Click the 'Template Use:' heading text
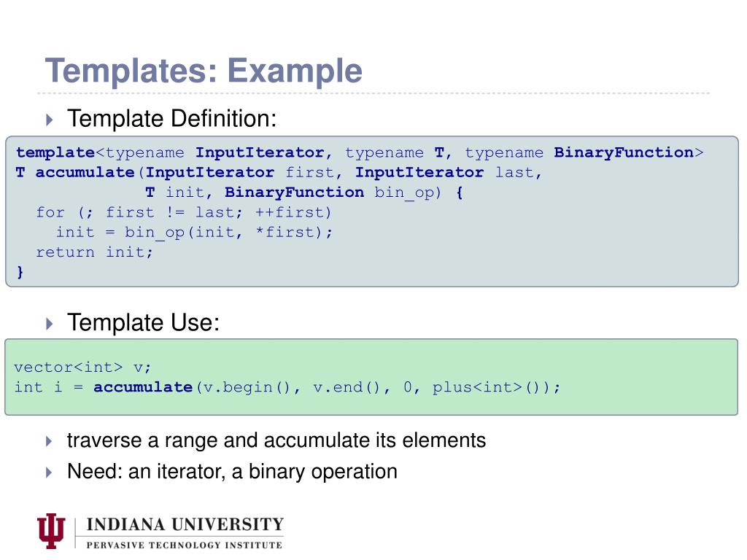747x560 pixels. (x=144, y=322)
